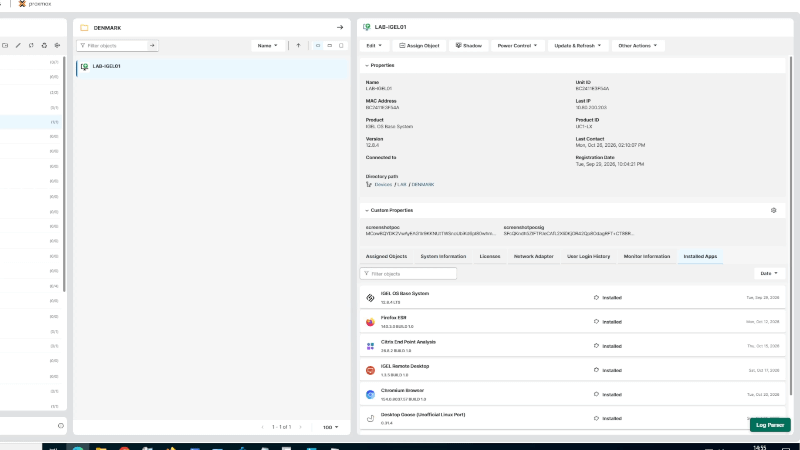Screen dimensions: 800x450
Task: Go to next page arrow in pagination
Action: pyautogui.click(x=301, y=427)
